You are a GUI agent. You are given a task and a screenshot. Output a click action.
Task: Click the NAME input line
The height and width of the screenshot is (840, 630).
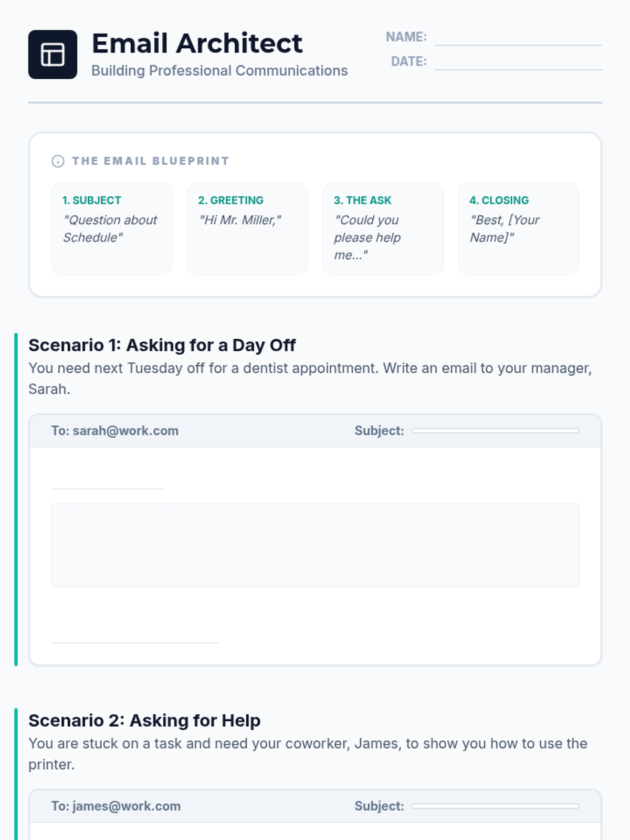pyautogui.click(x=518, y=38)
